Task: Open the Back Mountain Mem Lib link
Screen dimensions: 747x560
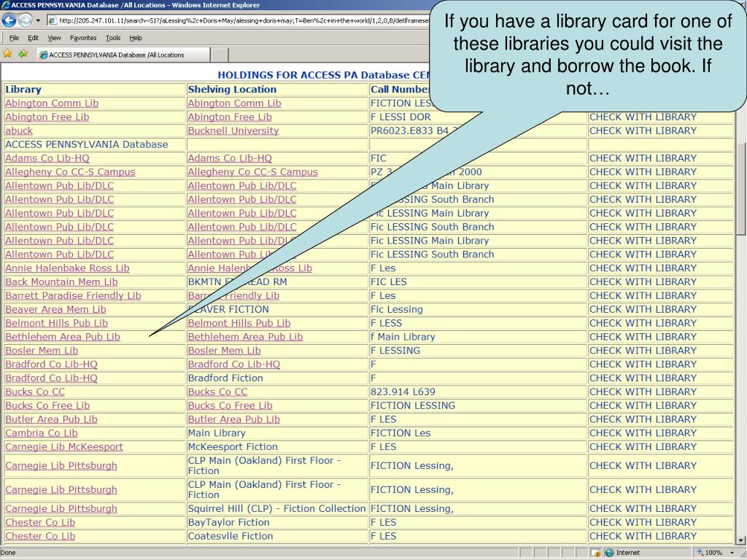Action: click(61, 282)
